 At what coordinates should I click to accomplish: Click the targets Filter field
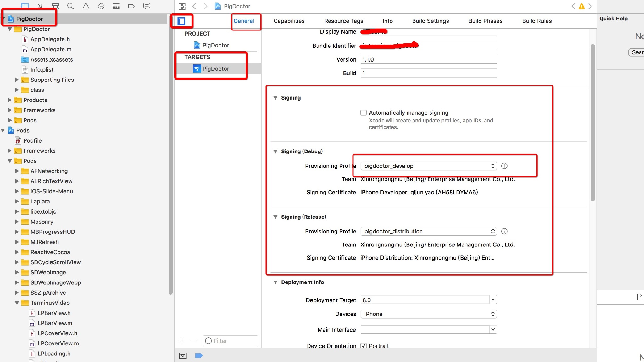tap(230, 341)
